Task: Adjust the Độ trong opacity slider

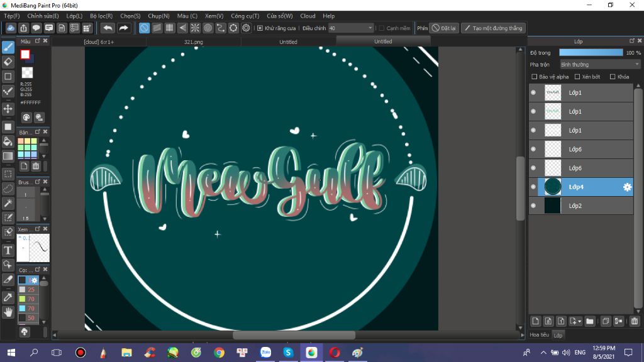Action: point(591,53)
